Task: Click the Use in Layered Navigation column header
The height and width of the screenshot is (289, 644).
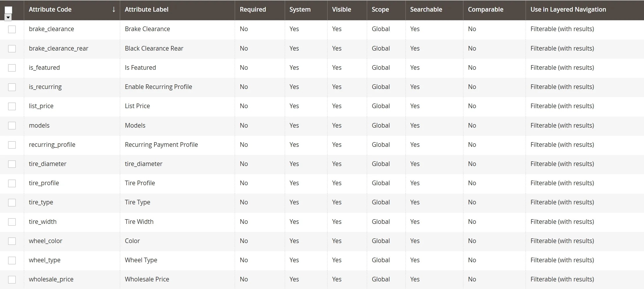Action: pos(568,9)
